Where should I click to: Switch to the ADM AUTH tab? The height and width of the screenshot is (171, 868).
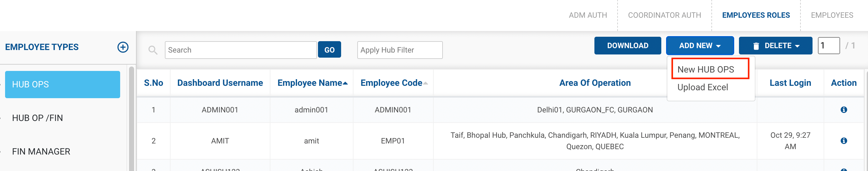588,15
